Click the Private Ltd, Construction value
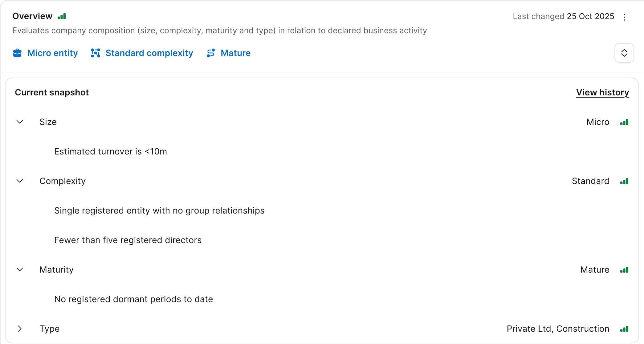Viewport: 644px width, 344px height. click(x=558, y=329)
